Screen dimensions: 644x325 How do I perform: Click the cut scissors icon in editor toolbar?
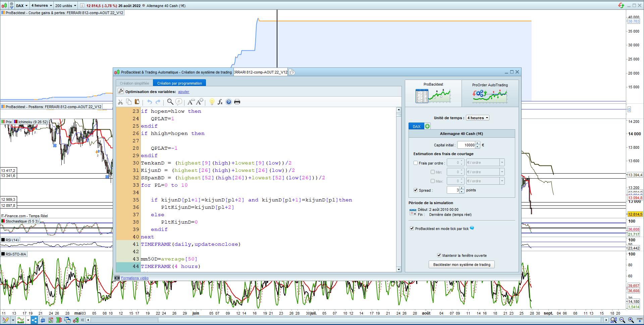click(x=120, y=102)
